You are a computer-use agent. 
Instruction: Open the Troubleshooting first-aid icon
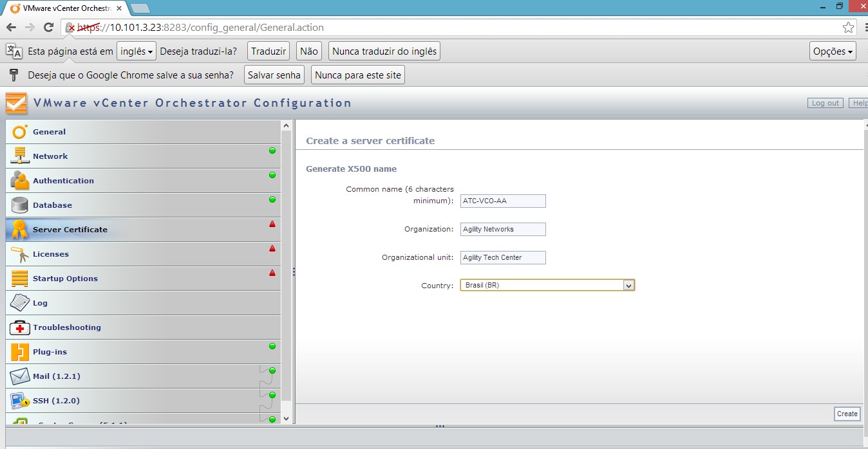click(20, 327)
